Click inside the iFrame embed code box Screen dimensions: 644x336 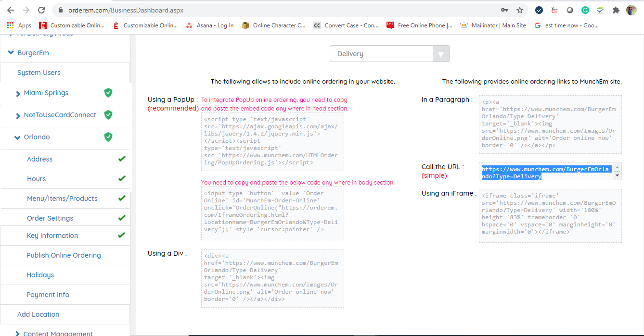click(550, 216)
